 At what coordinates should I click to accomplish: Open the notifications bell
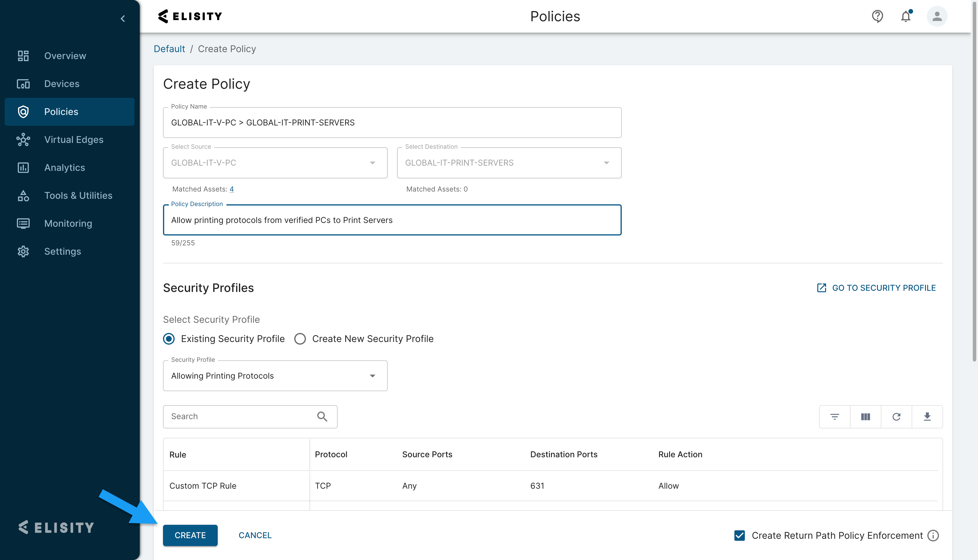point(906,16)
